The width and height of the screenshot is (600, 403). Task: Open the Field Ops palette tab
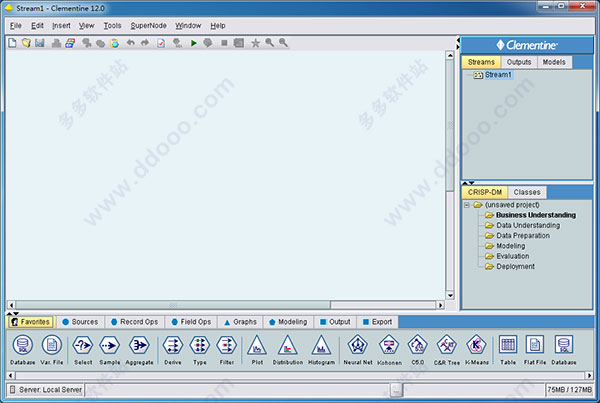click(x=191, y=322)
